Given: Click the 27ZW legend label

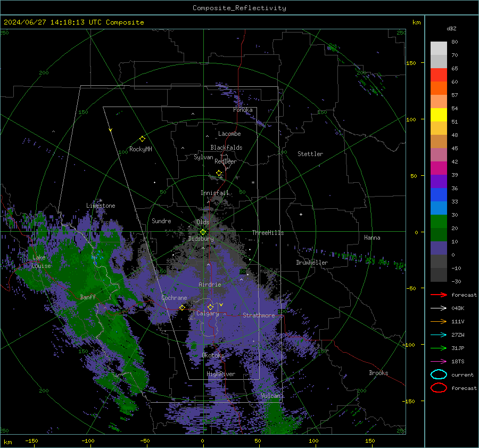Looking at the screenshot, I should (x=458, y=335).
